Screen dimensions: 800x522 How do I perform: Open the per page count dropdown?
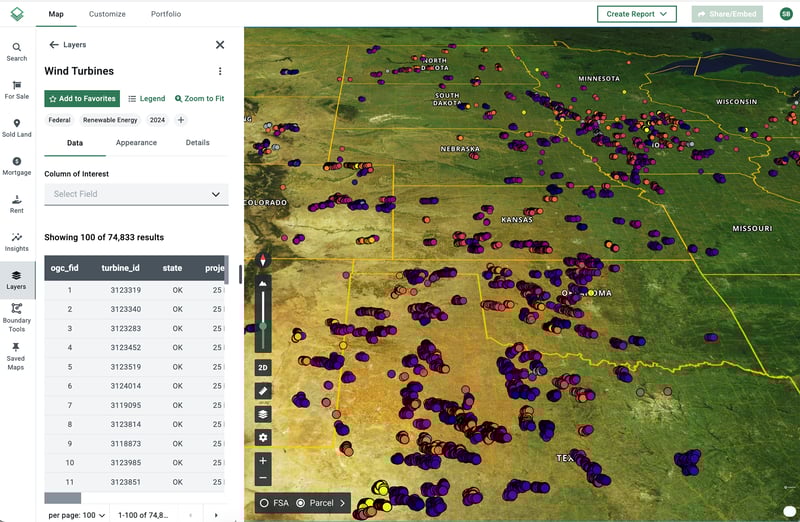(78, 515)
